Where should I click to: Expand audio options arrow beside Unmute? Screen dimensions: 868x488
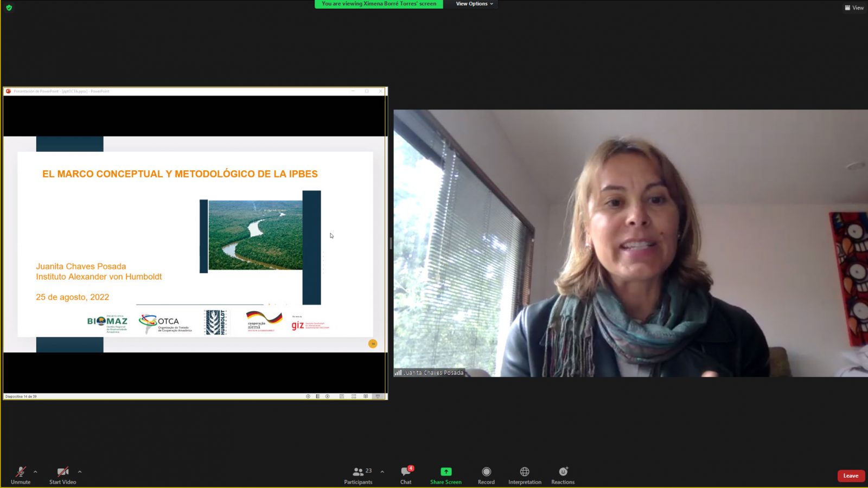[35, 472]
